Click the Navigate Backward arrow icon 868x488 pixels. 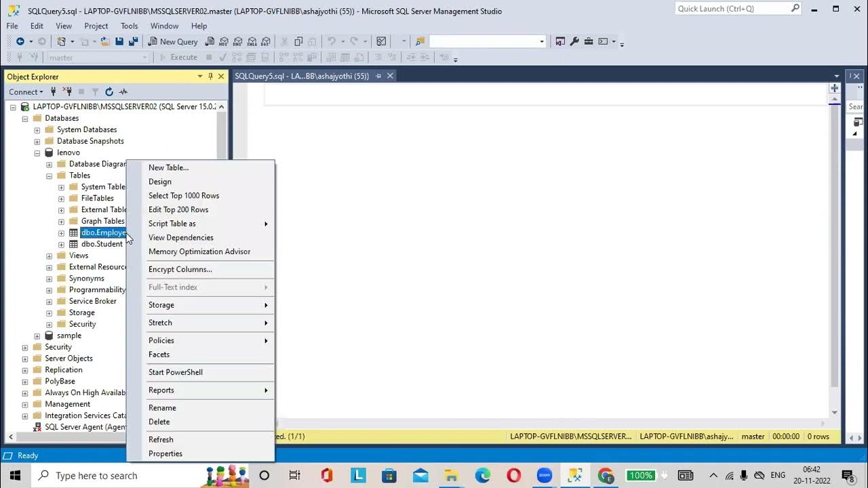click(x=20, y=41)
